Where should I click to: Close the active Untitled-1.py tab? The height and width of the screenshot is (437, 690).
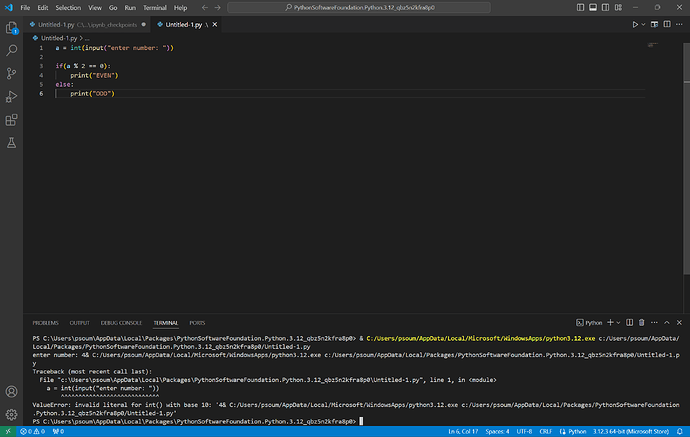pos(215,25)
